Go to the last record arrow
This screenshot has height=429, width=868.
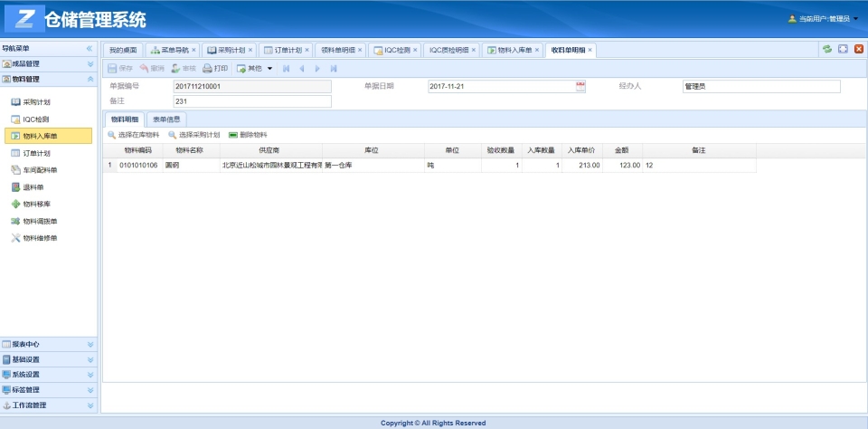(x=334, y=68)
